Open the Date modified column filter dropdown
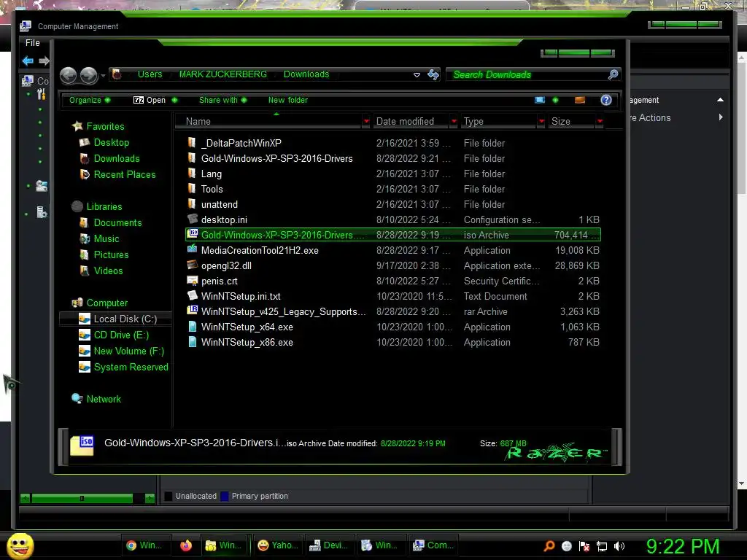Screen dimensions: 747x560 point(454,122)
